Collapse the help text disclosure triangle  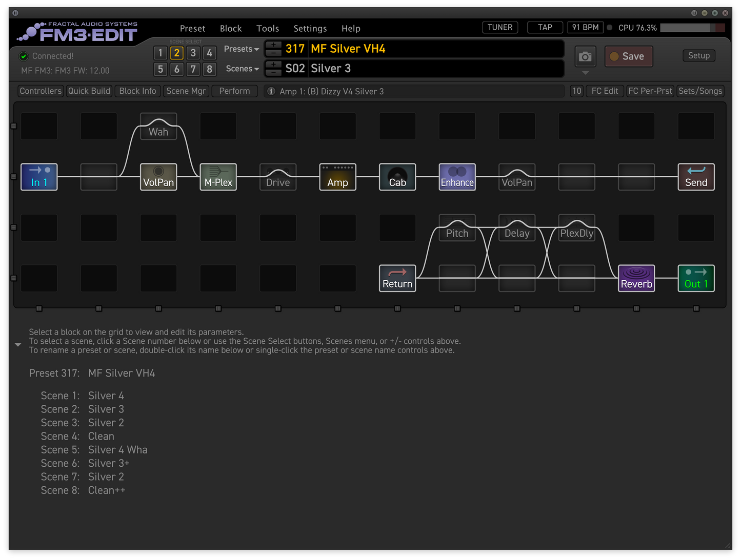point(18,345)
